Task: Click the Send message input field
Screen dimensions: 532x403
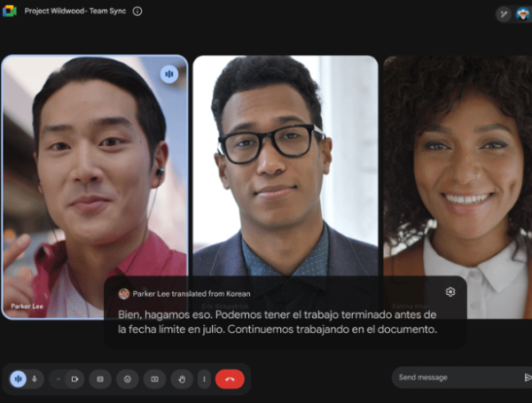Action: pos(454,378)
